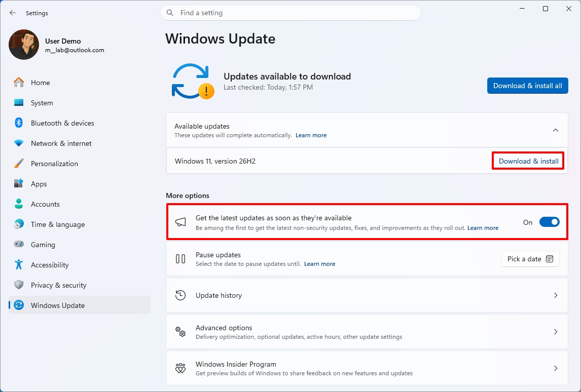This screenshot has height=392, width=581.
Task: Open Accessibility settings
Action: pos(80,265)
